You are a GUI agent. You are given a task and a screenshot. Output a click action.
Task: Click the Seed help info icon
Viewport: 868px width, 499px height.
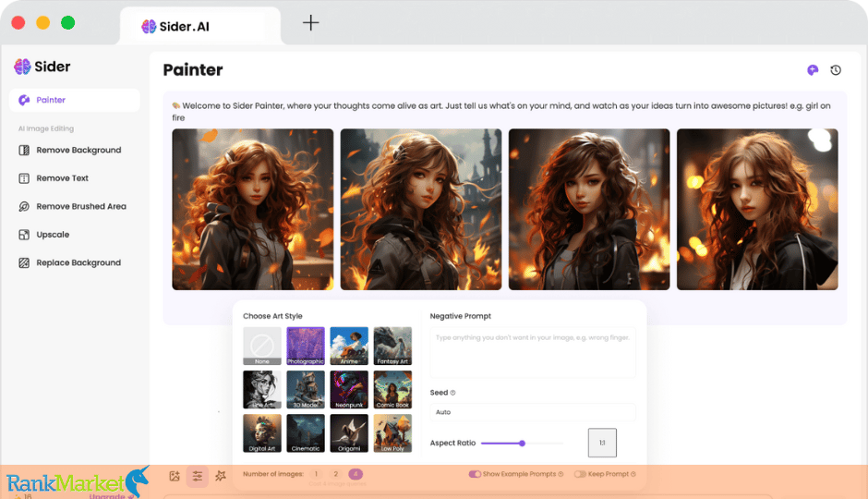coord(452,393)
